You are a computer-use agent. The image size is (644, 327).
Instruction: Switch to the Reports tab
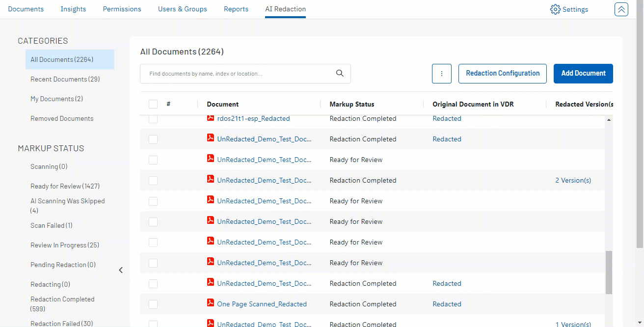[x=236, y=9]
